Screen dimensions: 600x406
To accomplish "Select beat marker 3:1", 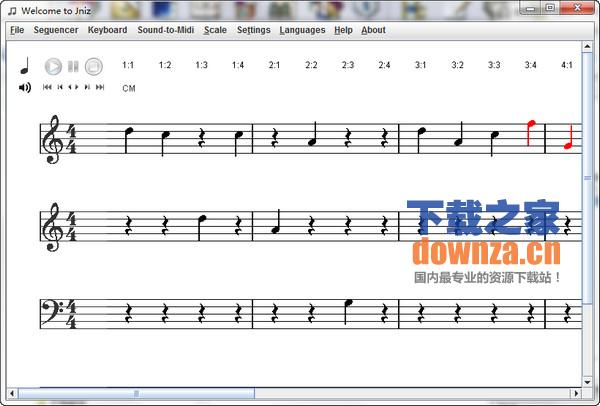I will pyautogui.click(x=421, y=65).
